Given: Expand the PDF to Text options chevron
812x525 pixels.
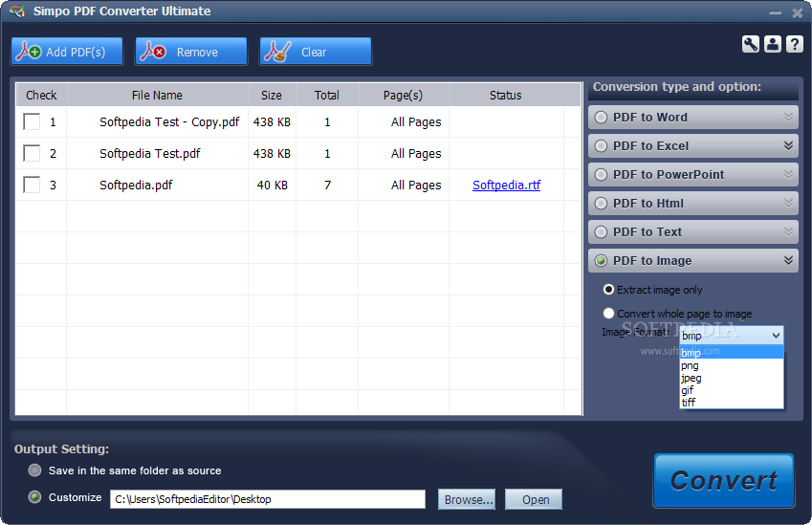Looking at the screenshot, I should 788,231.
